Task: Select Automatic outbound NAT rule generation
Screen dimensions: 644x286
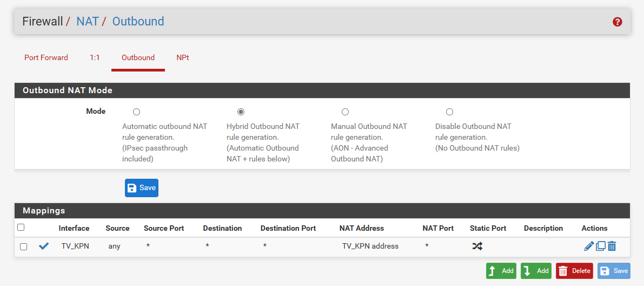Action: point(136,112)
